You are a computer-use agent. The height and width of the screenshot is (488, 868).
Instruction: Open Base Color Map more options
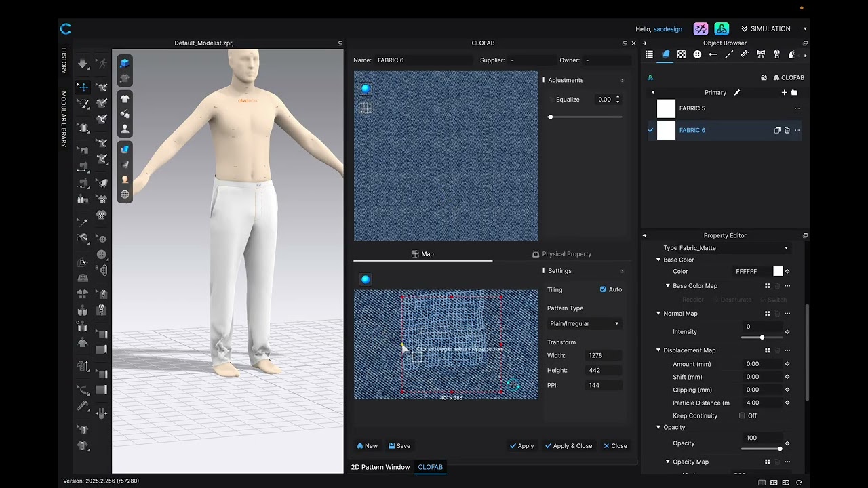click(787, 286)
